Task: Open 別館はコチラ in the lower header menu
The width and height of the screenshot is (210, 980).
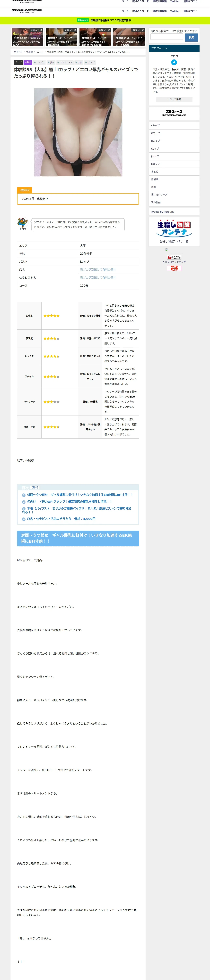Action: pos(191,11)
